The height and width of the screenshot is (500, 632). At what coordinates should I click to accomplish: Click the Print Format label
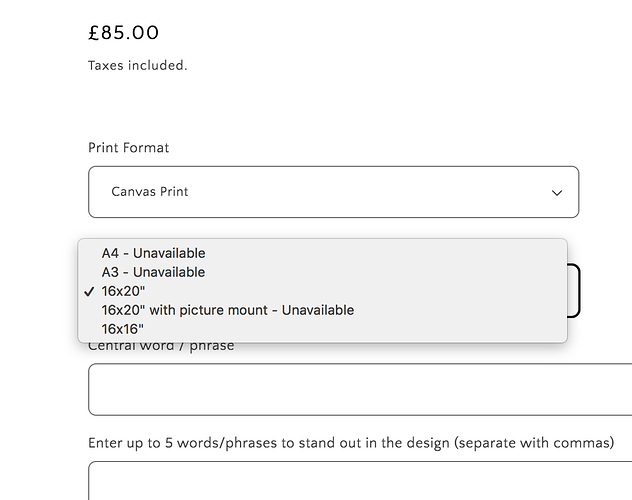(x=129, y=148)
